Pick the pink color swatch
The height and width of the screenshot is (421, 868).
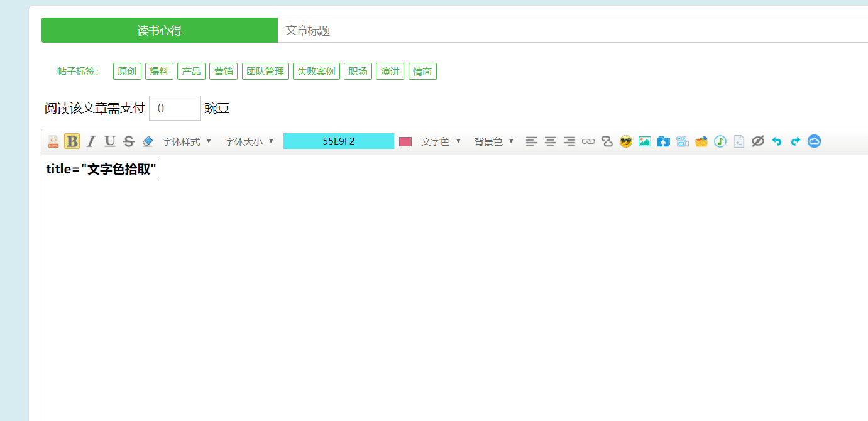tap(405, 141)
